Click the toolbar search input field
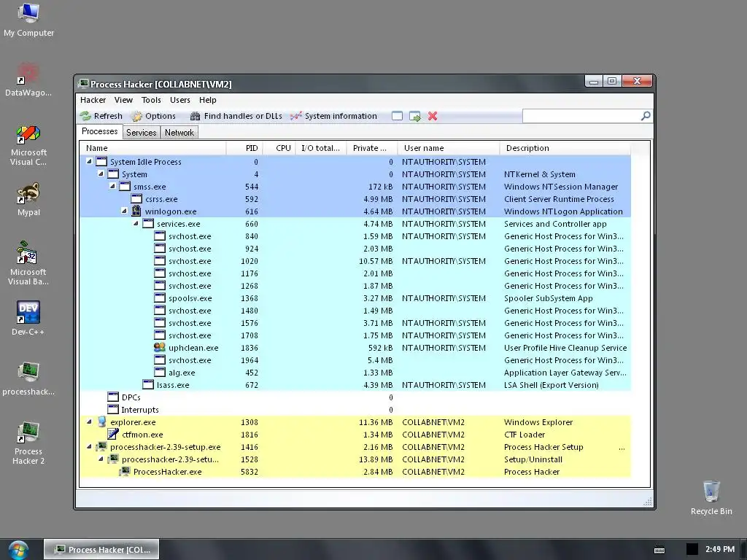The height and width of the screenshot is (560, 747). (x=581, y=116)
